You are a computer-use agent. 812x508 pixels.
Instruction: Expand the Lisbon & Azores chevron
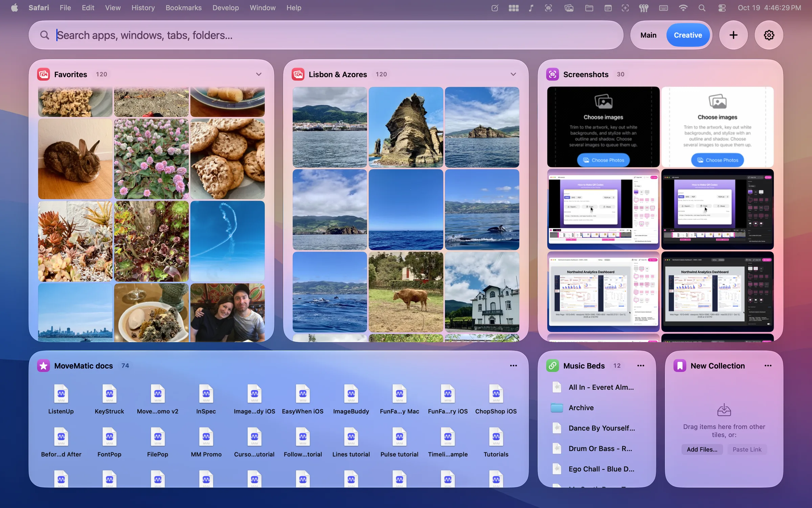(513, 74)
